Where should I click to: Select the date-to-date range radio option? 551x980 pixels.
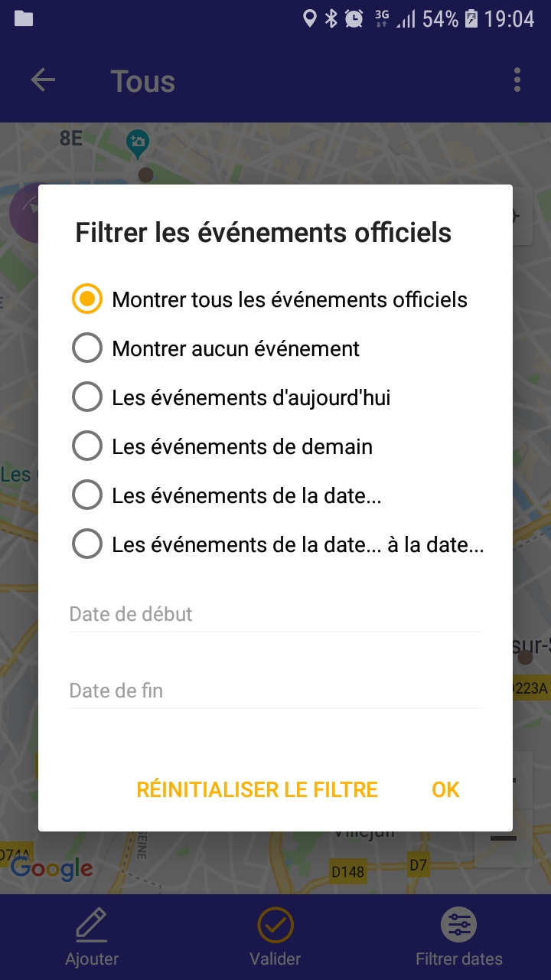87,544
